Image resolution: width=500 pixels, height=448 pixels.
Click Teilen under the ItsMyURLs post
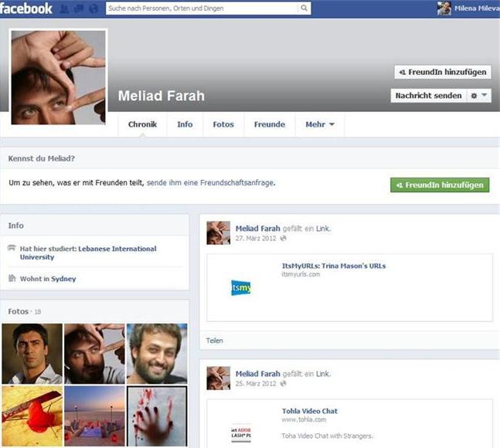click(215, 340)
